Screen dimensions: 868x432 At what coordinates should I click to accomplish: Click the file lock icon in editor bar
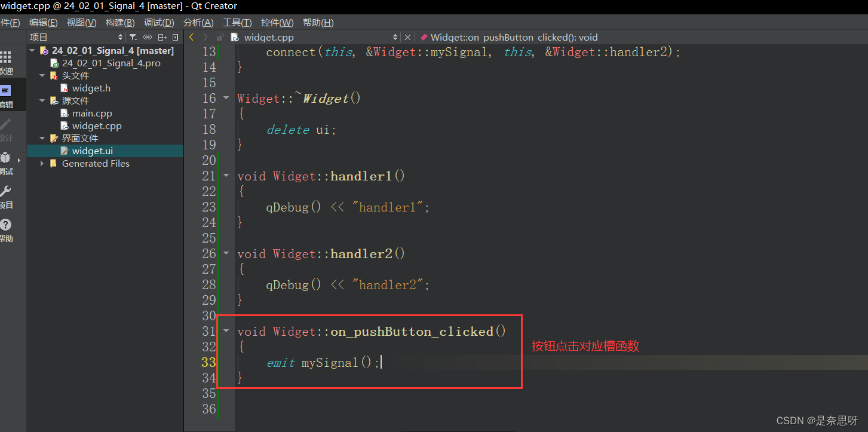pyautogui.click(x=220, y=37)
